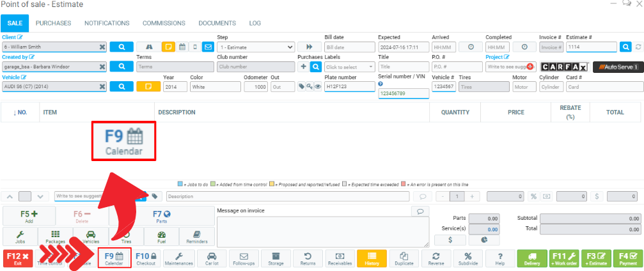Open the Car lot view
Screen dimensions: 644x271
(211, 258)
